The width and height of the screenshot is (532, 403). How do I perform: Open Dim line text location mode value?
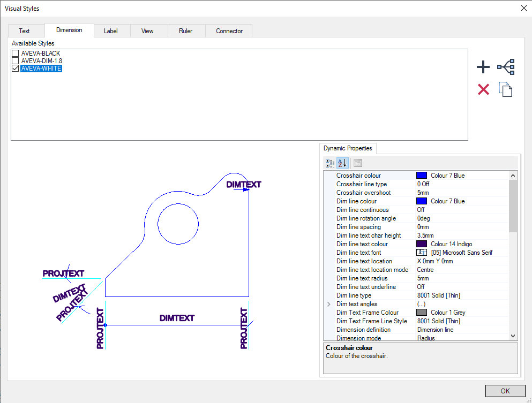tap(462, 269)
